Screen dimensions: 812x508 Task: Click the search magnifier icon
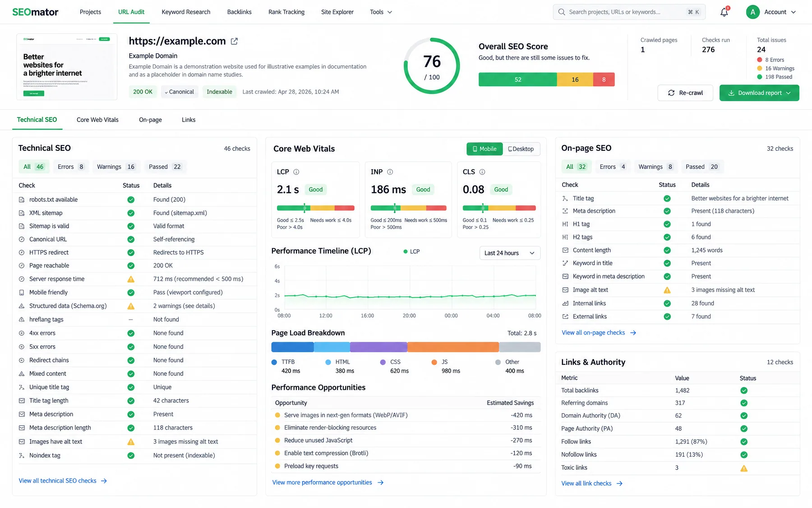point(562,12)
